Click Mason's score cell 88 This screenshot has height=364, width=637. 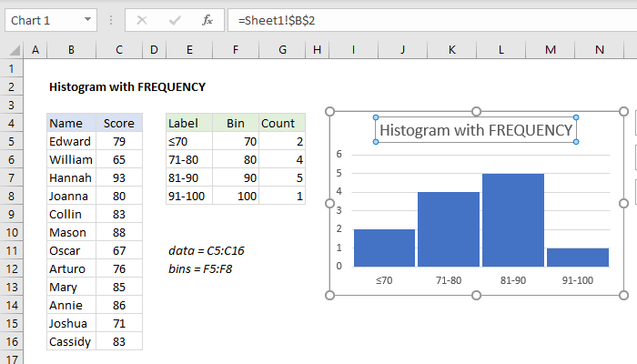tap(119, 232)
